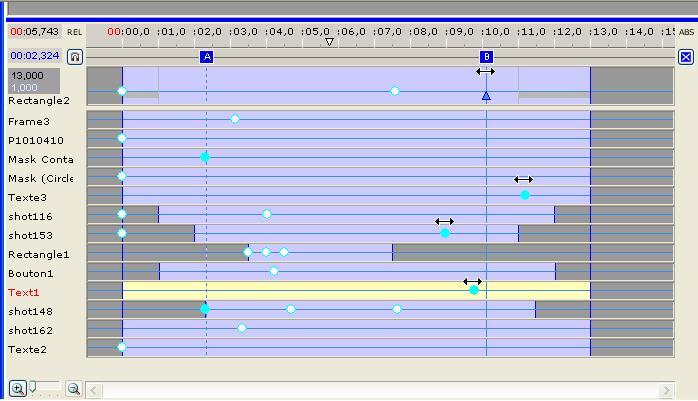Click the cyan keyframe on Text1 track
Viewport: 698px width, 401px height.
tap(474, 290)
